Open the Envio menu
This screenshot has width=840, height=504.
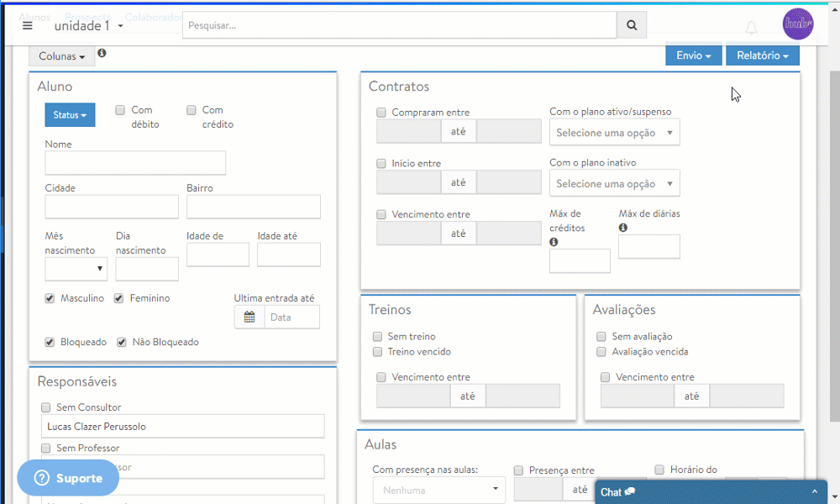(693, 55)
